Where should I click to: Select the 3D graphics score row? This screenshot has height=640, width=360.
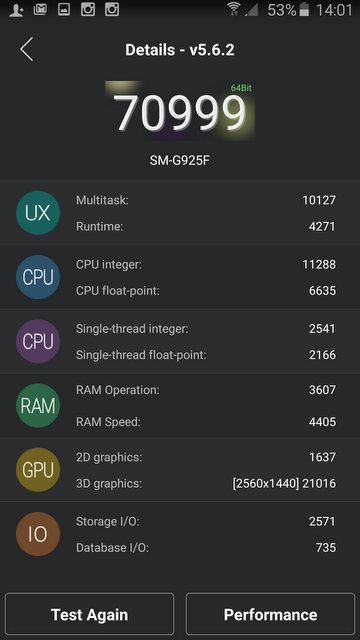pos(206,483)
